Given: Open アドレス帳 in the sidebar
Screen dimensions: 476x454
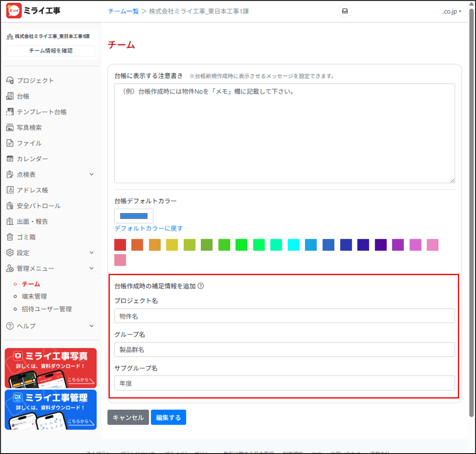Looking at the screenshot, I should [x=32, y=190].
